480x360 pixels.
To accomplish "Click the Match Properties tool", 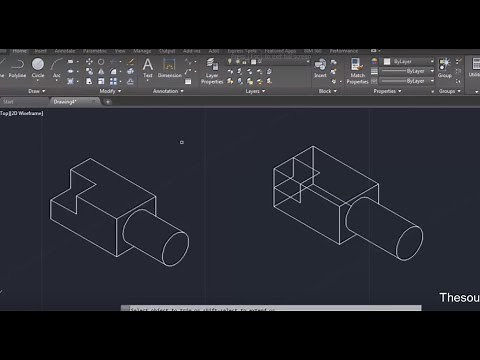I will point(357,71).
